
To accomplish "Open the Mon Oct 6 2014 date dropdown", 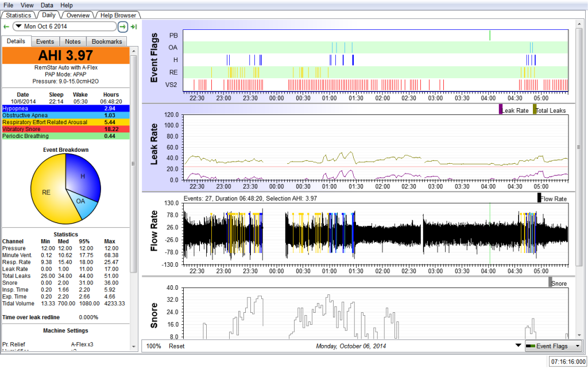I will pyautogui.click(x=64, y=26).
